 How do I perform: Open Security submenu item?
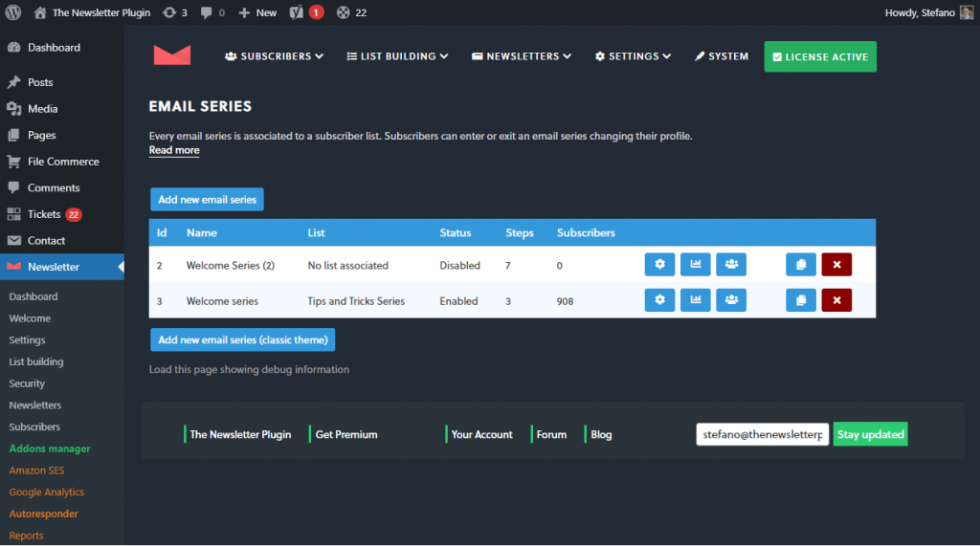click(27, 383)
